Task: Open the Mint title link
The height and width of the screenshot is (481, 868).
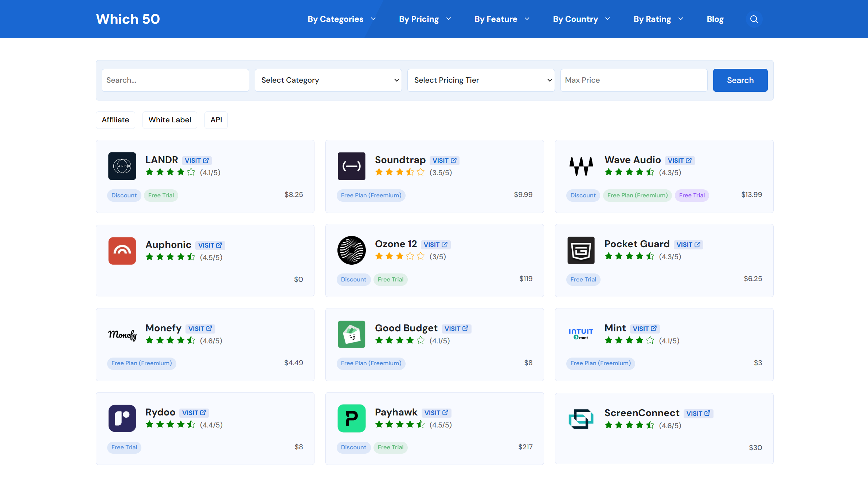Action: (x=615, y=328)
